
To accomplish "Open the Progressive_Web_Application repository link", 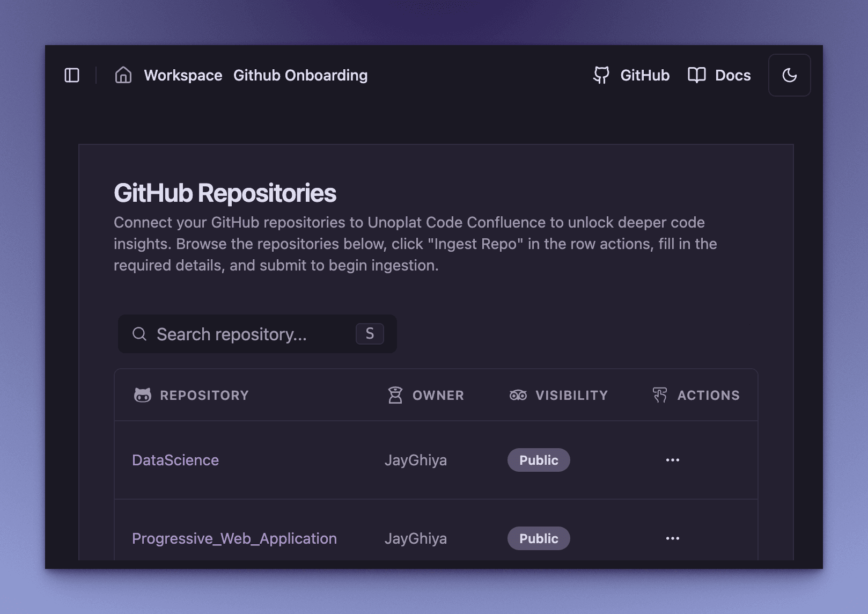I will [x=235, y=538].
